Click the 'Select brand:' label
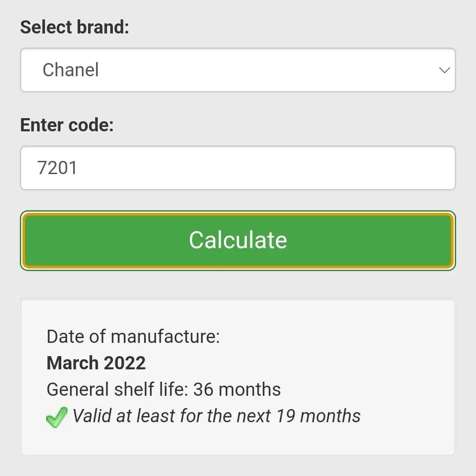The height and width of the screenshot is (476, 476). point(74,27)
